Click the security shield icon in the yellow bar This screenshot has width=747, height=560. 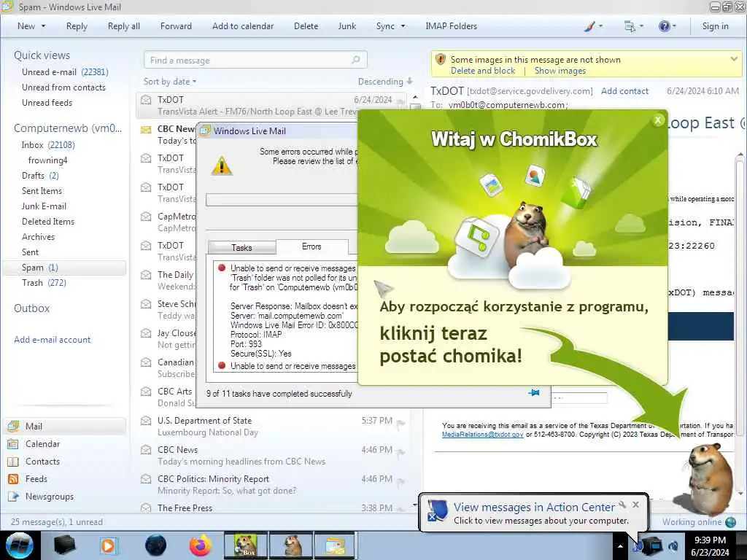click(x=441, y=60)
